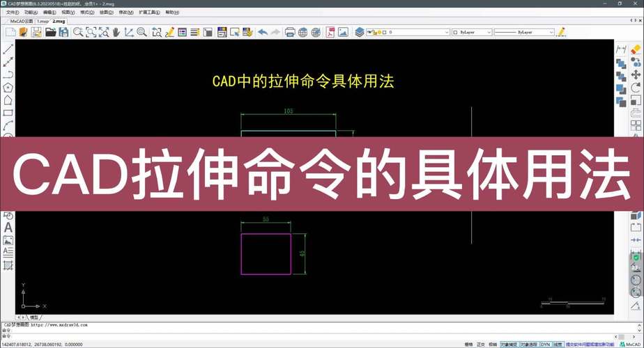Open the View (视图) menu
This screenshot has height=348, width=644.
click(68, 13)
